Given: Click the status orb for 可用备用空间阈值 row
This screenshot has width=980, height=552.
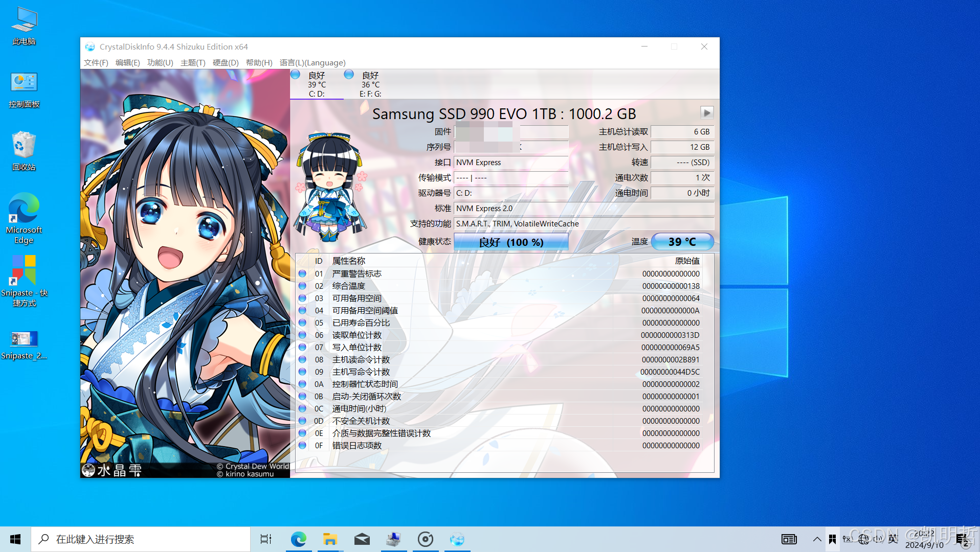Looking at the screenshot, I should [x=302, y=311].
